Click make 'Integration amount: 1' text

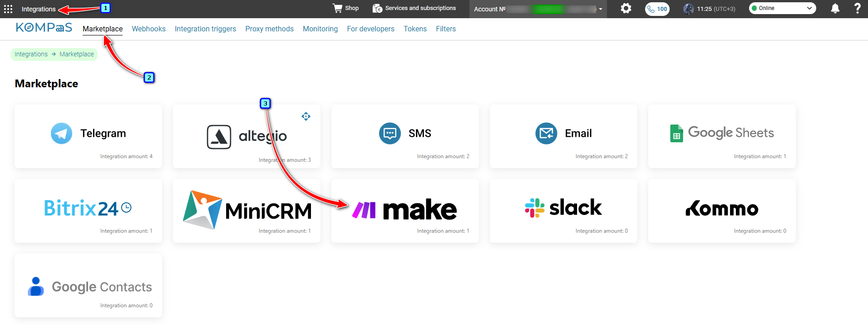[443, 231]
